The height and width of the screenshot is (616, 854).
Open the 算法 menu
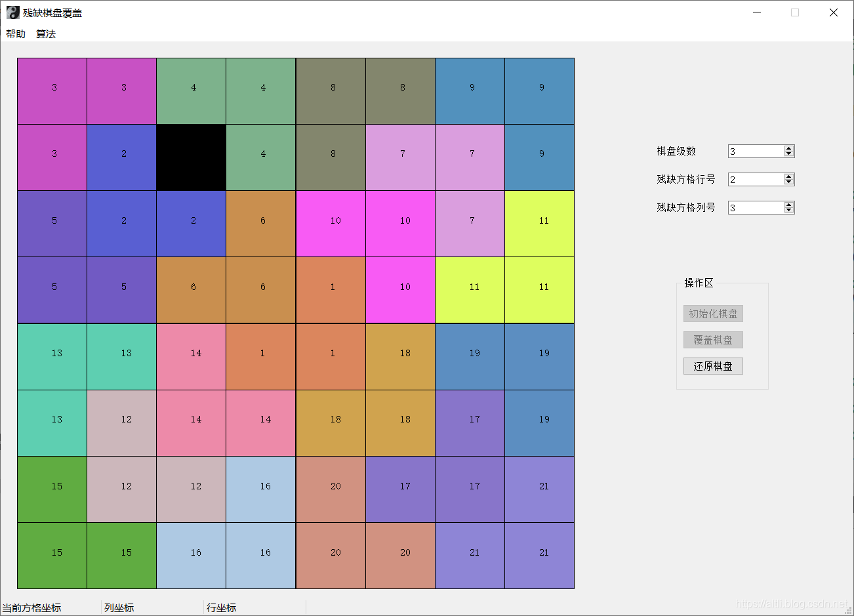pyautogui.click(x=46, y=33)
